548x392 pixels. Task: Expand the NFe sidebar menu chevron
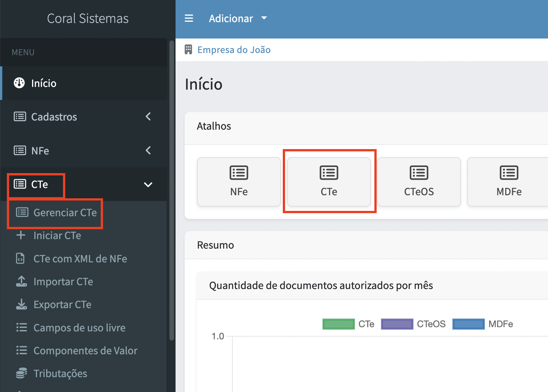148,151
